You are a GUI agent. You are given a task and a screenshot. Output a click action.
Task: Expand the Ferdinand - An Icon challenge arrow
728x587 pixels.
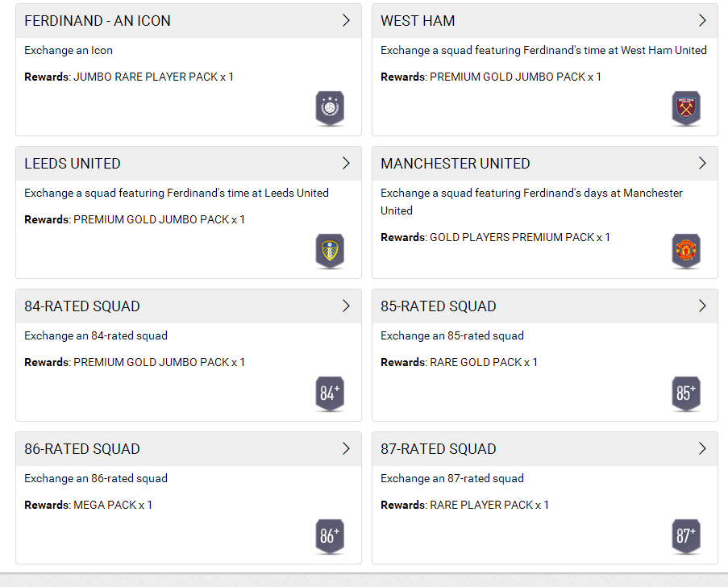pos(346,21)
